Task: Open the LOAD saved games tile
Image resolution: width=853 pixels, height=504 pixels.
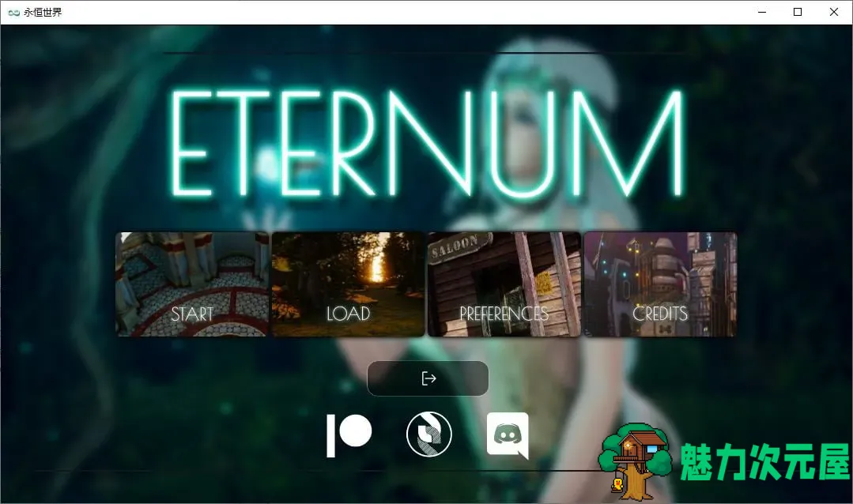Action: tap(348, 284)
